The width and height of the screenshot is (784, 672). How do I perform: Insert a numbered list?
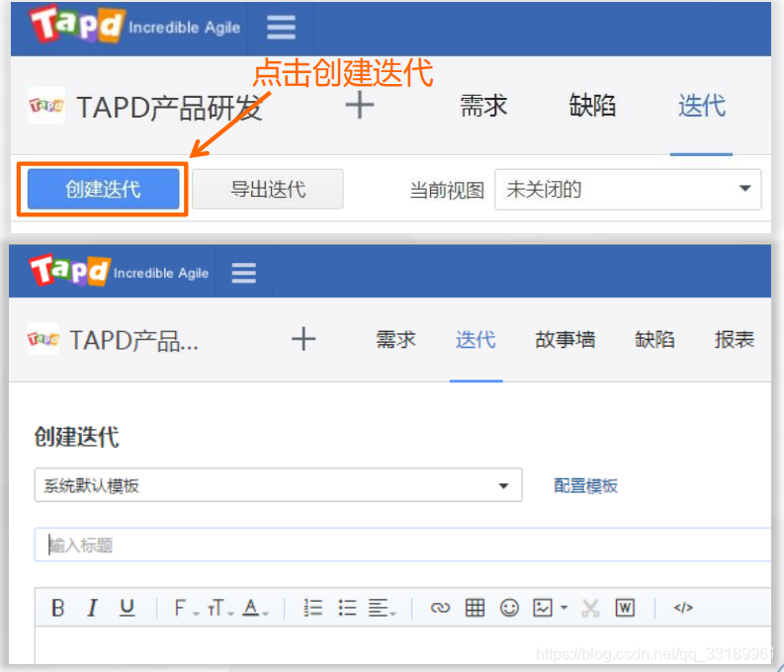click(313, 608)
